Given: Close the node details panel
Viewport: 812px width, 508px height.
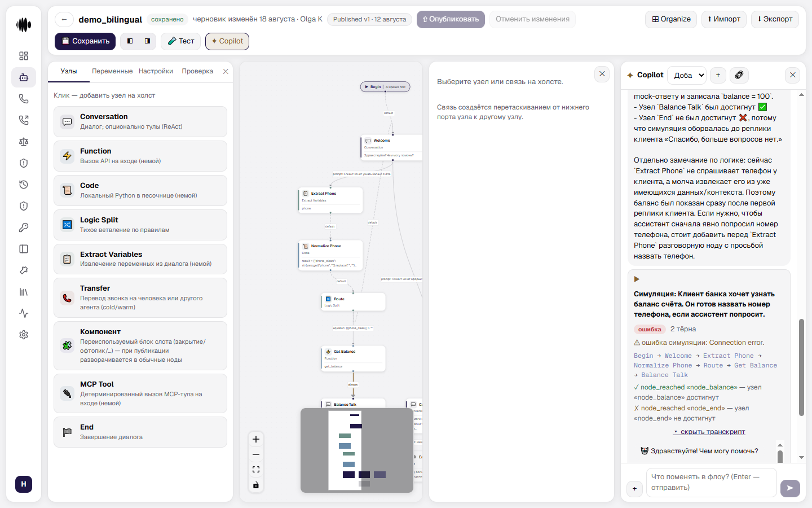Looking at the screenshot, I should [602, 74].
